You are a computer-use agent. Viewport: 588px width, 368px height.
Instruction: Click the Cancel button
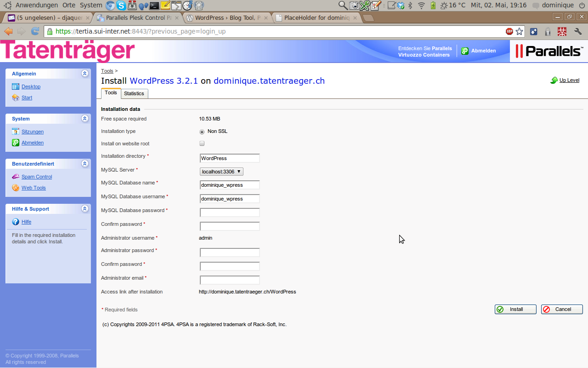[x=562, y=309]
